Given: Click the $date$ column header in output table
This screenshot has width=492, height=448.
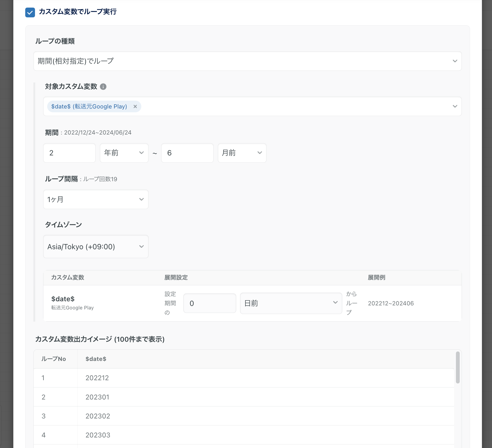Looking at the screenshot, I should (95, 359).
